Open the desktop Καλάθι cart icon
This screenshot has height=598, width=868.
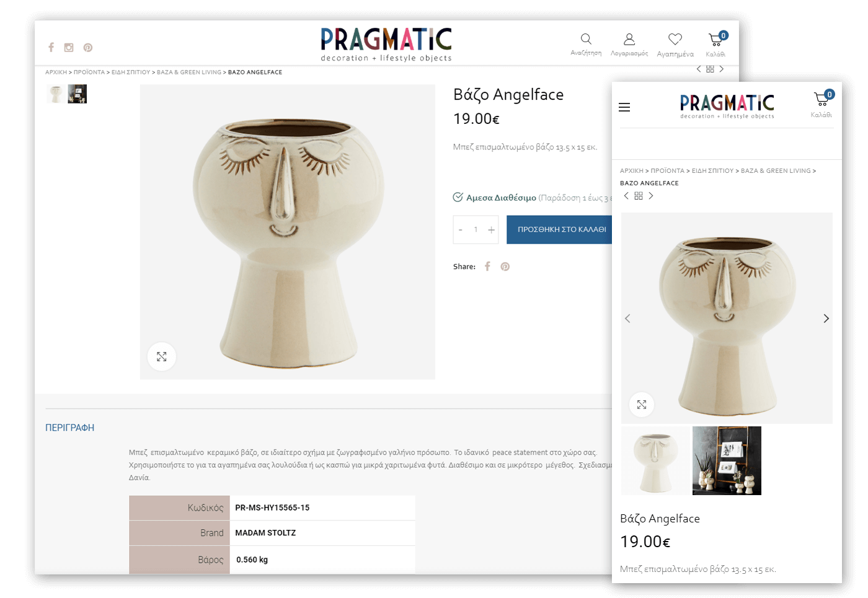(x=716, y=39)
